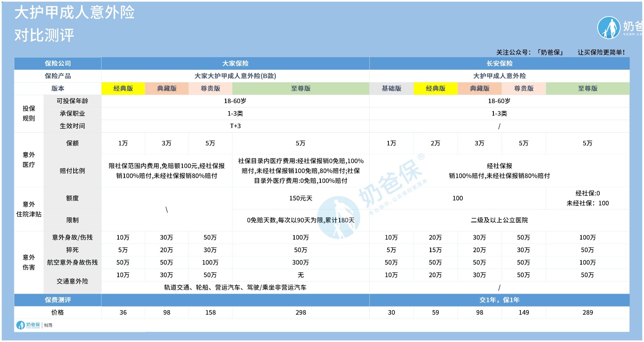644x342 pixels.
Task: Click the 大护甲成人意外险 page title
Action: pyautogui.click(x=74, y=13)
